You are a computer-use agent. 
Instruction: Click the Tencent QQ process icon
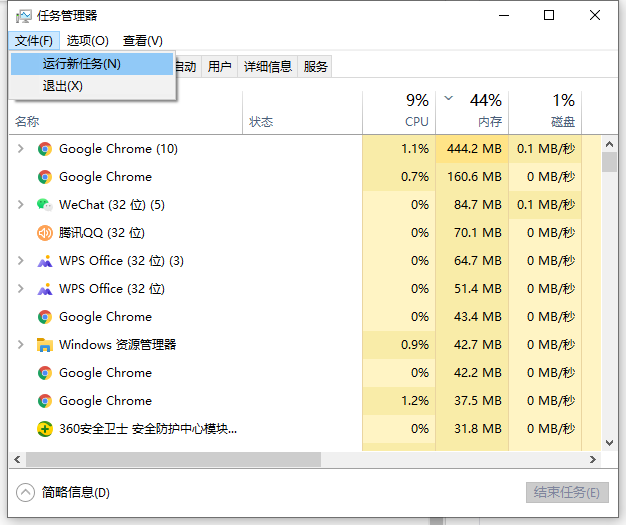[44, 233]
